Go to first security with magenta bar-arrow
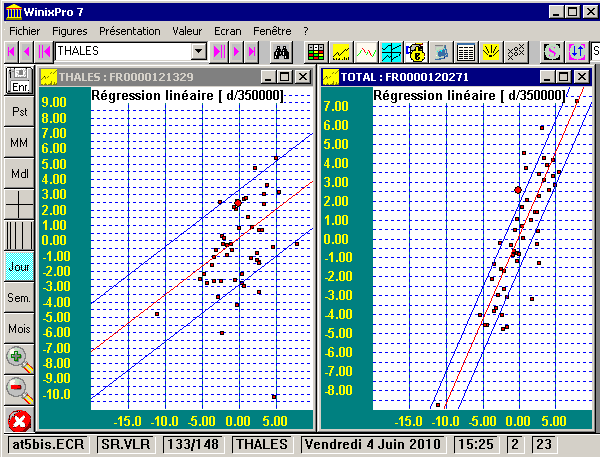The width and height of the screenshot is (600, 457). point(11,52)
